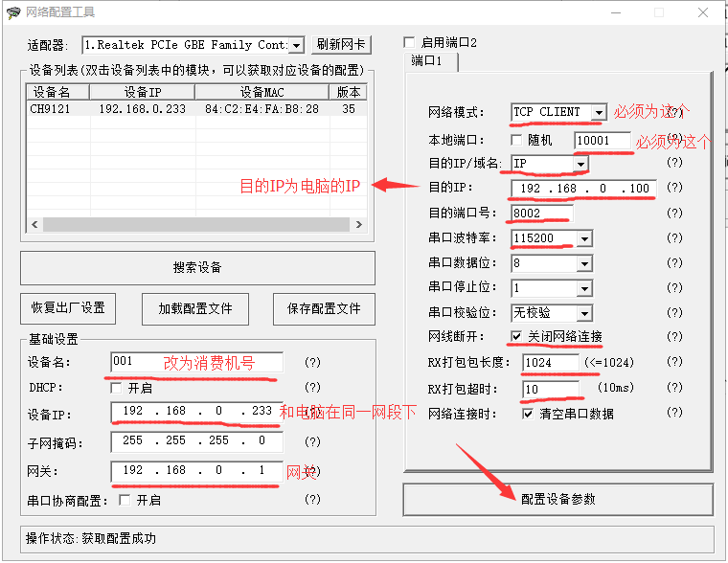Viewport: 728px width, 563px height.
Task: Click the device list horizontal scrollbar
Action: (192, 224)
